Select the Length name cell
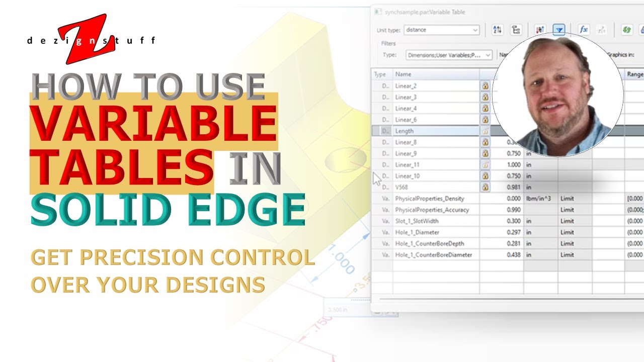Image resolution: width=644 pixels, height=362 pixels. tap(436, 131)
